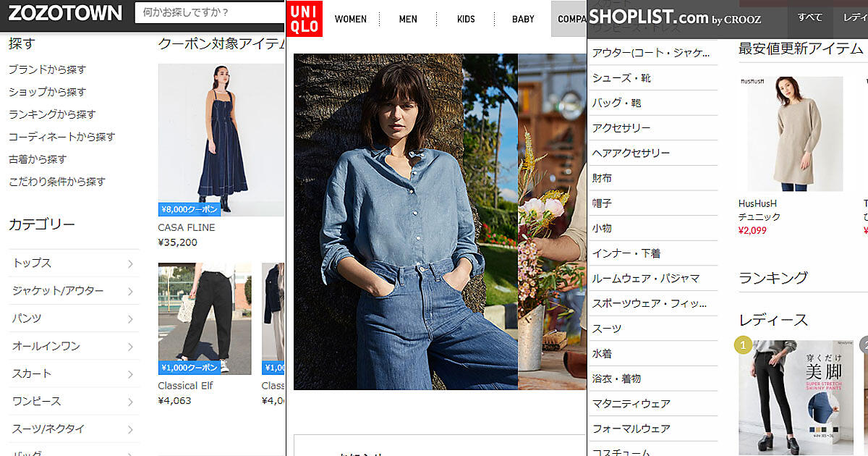Expand the ワンピース category arrow

click(130, 402)
